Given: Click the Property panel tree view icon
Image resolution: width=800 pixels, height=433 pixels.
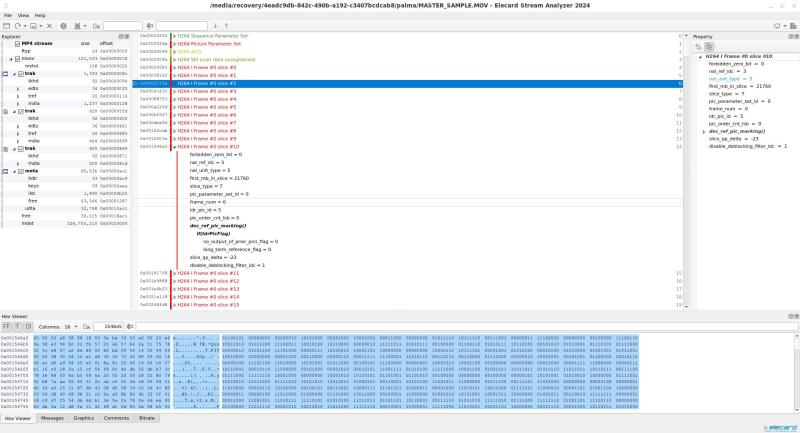Looking at the screenshot, I should 709,47.
